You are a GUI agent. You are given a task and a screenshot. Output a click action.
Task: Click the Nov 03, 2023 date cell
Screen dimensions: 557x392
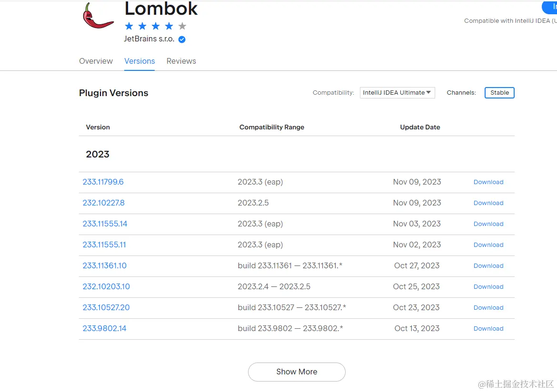417,224
